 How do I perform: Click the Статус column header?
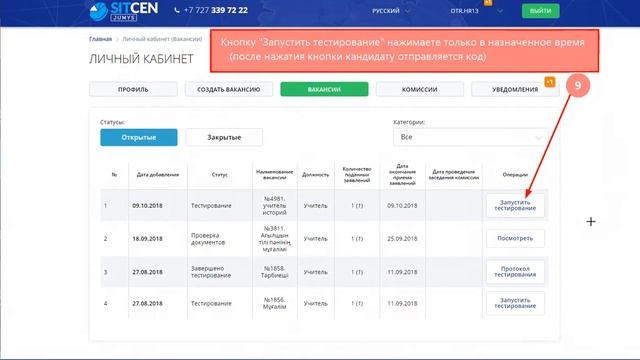pos(220,175)
